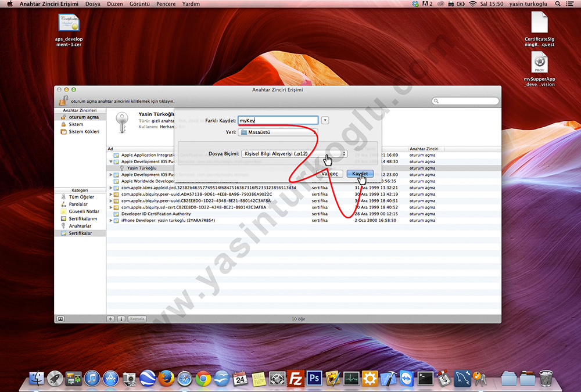
Task: Click the printer icon in menu bar
Action: click(x=451, y=3)
